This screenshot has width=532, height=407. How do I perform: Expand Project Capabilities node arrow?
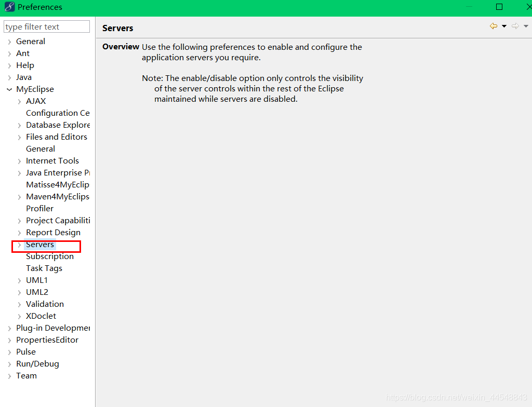[19, 221]
